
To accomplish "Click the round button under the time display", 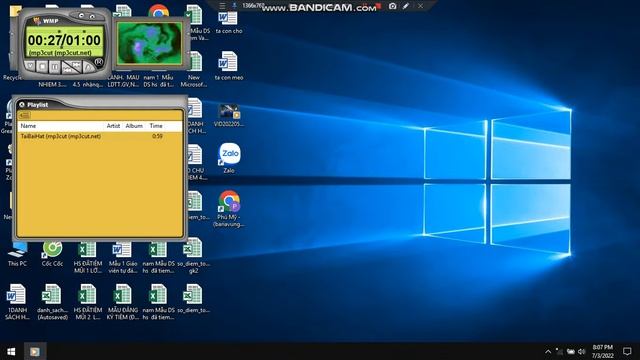I will click(99, 62).
